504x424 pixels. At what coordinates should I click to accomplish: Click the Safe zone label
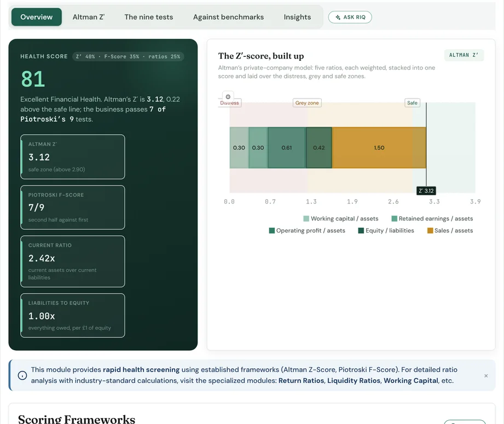412,103
